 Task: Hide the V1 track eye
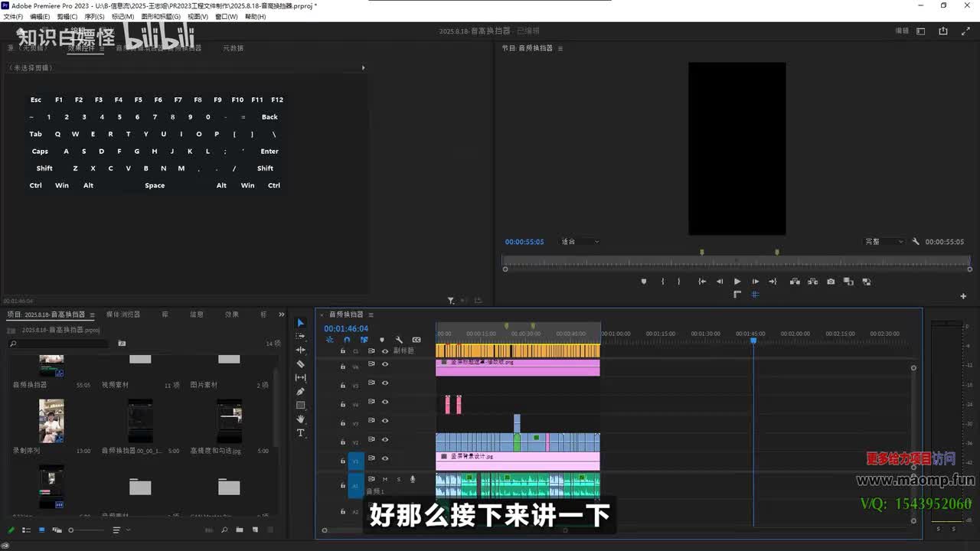(x=385, y=458)
